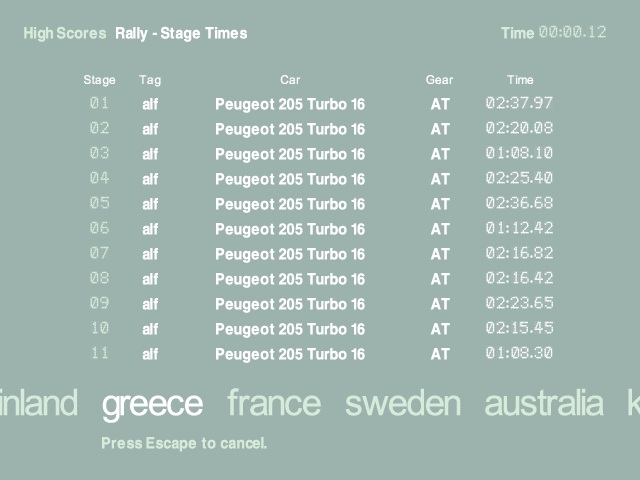
Task: Switch to the sweden tab
Action: [403, 404]
